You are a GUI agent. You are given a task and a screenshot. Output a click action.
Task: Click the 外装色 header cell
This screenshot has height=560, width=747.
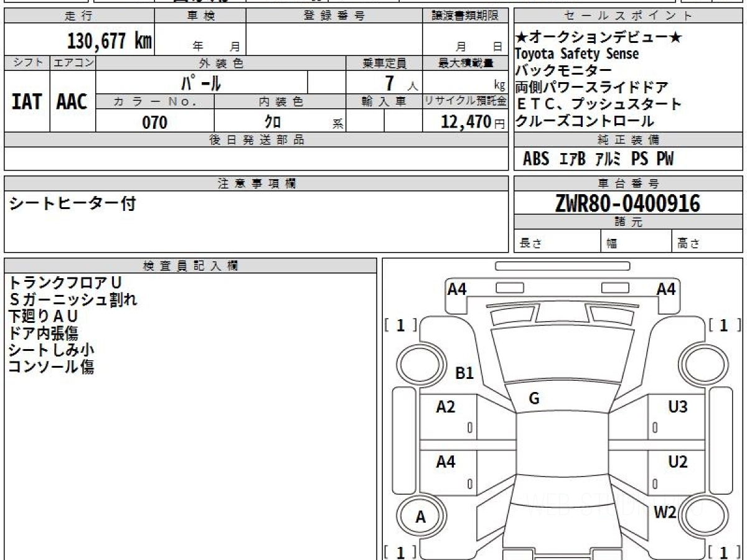point(221,63)
